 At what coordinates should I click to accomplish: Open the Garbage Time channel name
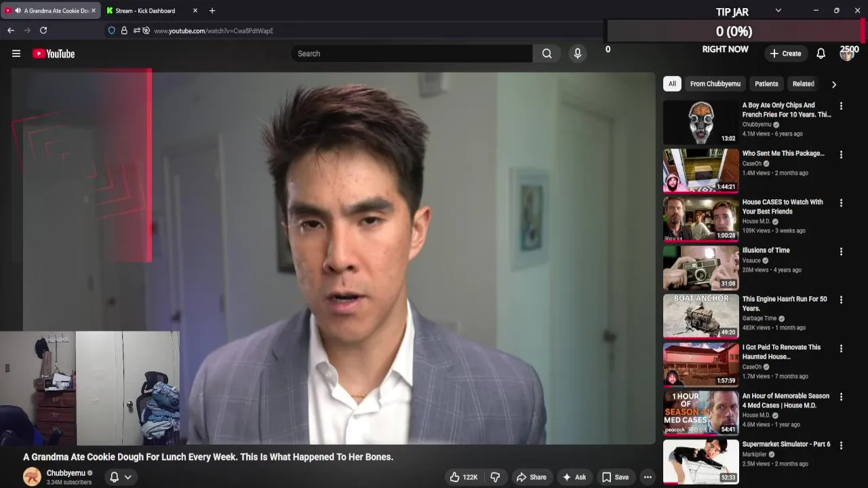click(x=759, y=319)
